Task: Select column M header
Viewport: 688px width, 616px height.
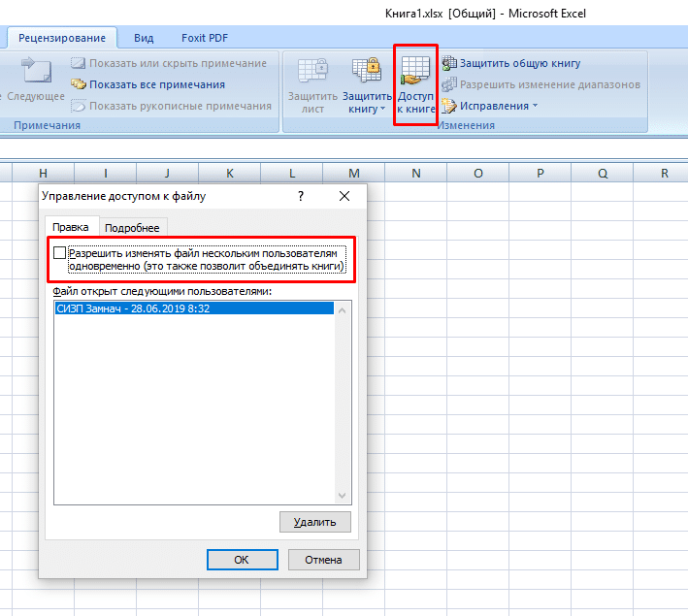Action: pos(353,173)
